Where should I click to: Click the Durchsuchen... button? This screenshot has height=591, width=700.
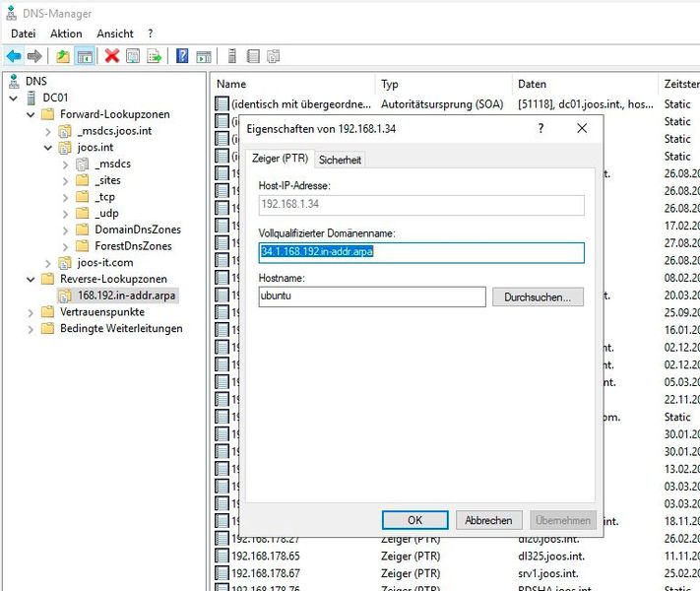click(538, 296)
